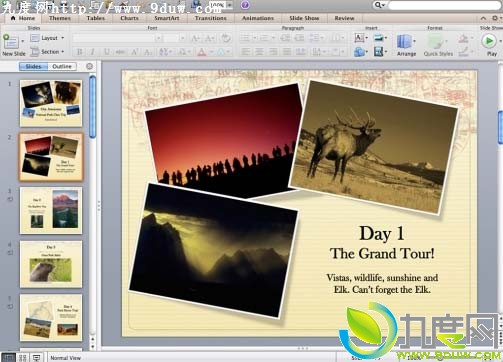The image size is (503, 362).
Task: Open the Animations ribbon tab
Action: (x=258, y=18)
